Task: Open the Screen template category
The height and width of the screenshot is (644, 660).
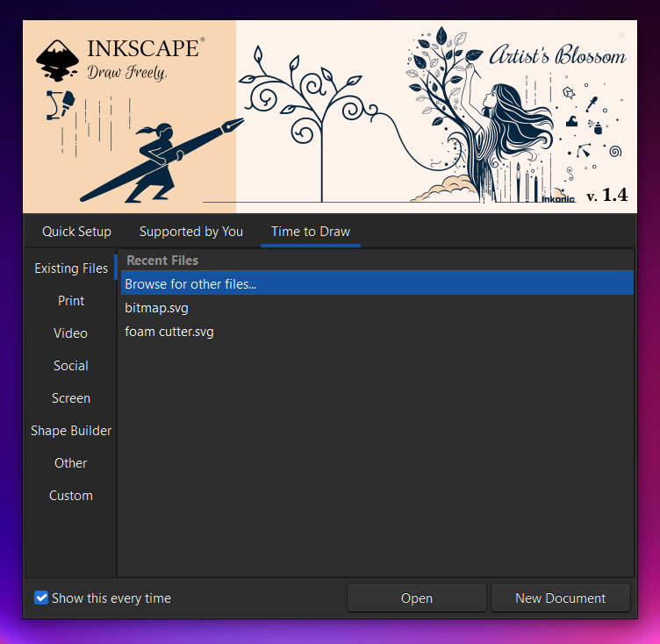Action: (x=71, y=397)
